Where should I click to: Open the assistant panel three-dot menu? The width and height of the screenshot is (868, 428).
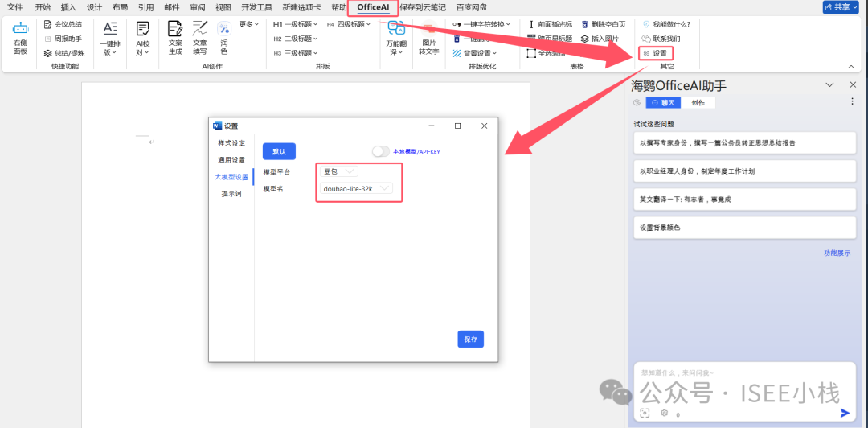(x=852, y=102)
